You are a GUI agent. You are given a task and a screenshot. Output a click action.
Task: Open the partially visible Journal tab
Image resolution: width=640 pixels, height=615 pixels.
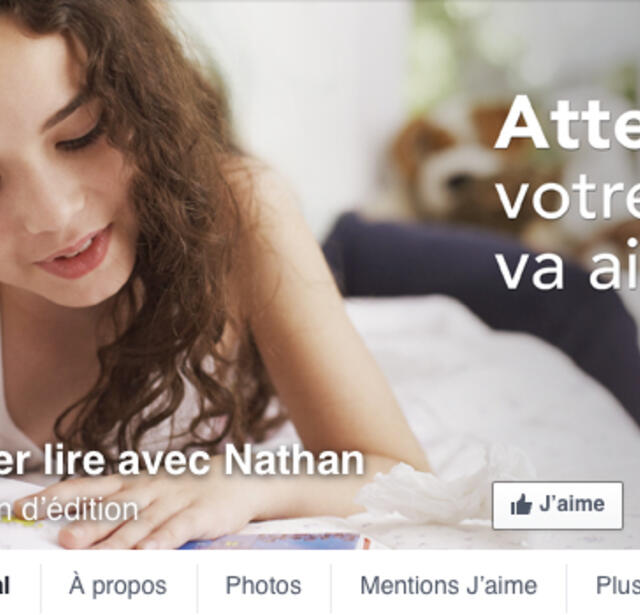point(5,586)
